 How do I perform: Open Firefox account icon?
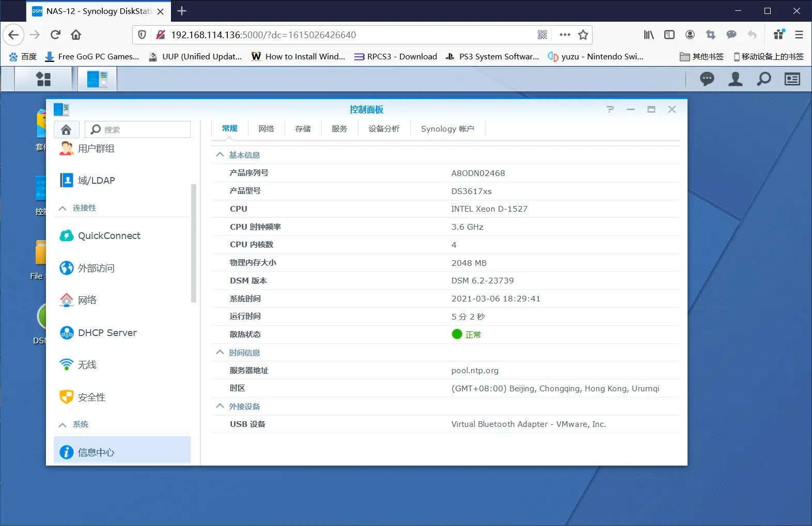(x=690, y=35)
